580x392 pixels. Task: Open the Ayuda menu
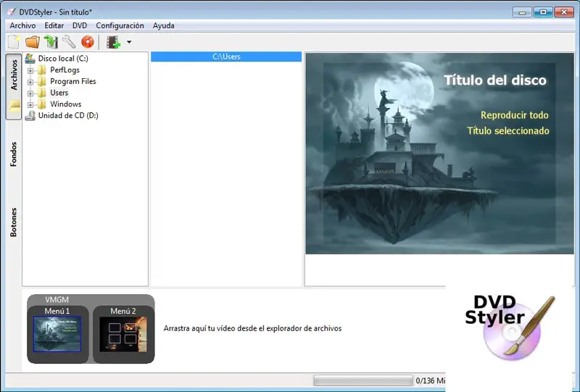pos(164,25)
